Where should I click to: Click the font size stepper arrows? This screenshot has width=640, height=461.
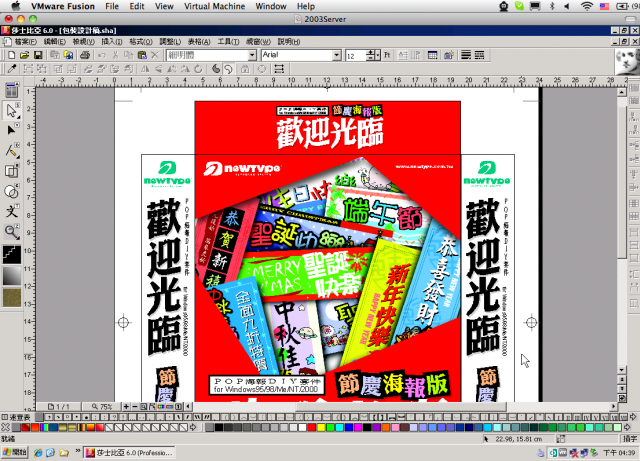click(x=371, y=55)
